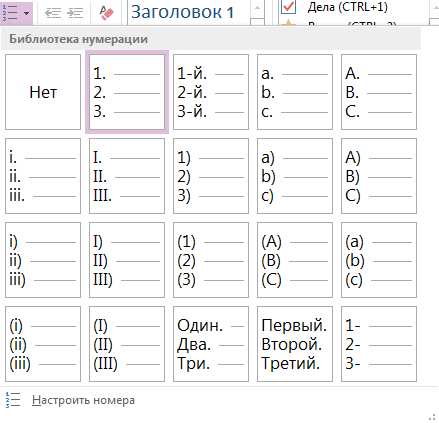This screenshot has height=423, width=439.
Task: Choose the (A) (B) (C) numbering format
Action: click(295, 260)
